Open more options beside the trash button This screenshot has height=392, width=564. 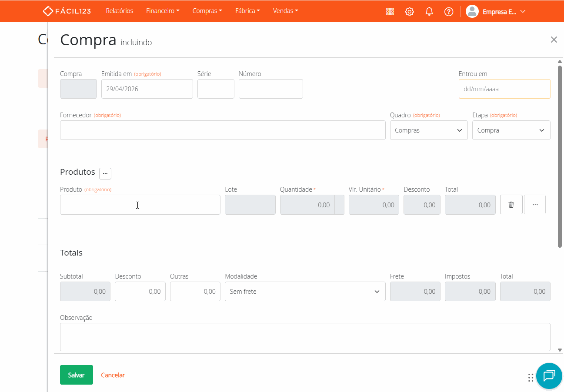click(535, 205)
